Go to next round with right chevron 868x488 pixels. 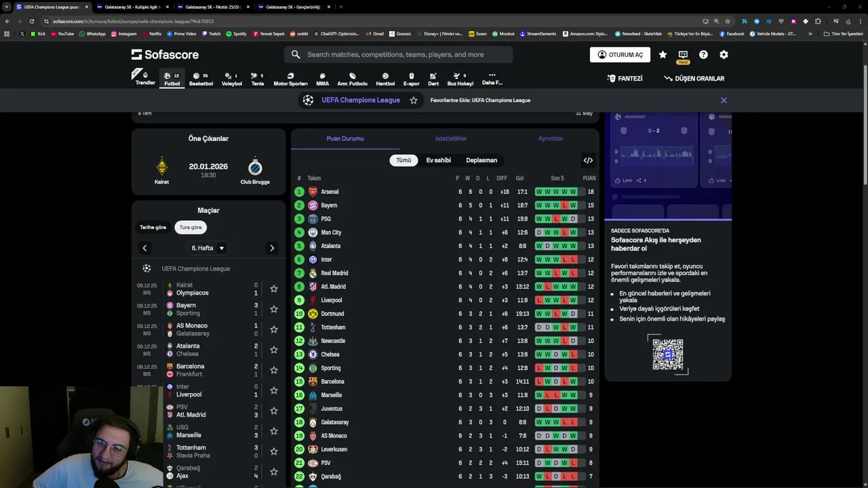pyautogui.click(x=272, y=248)
